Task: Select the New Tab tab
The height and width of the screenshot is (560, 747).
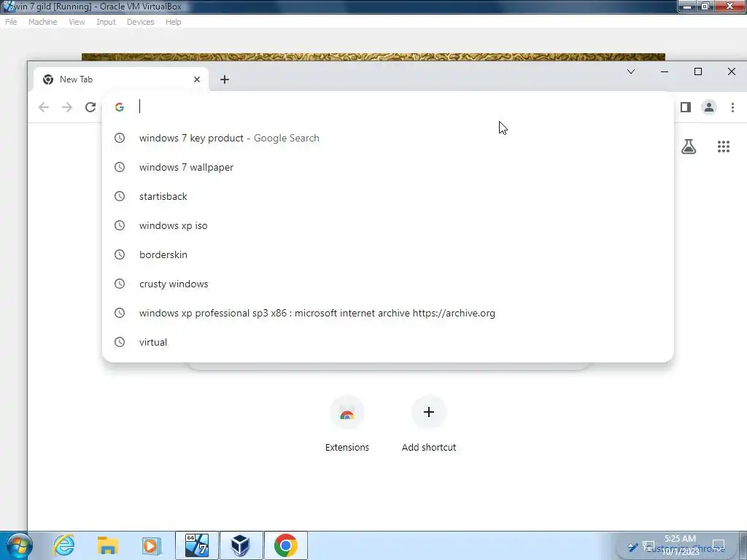Action: tap(121, 79)
